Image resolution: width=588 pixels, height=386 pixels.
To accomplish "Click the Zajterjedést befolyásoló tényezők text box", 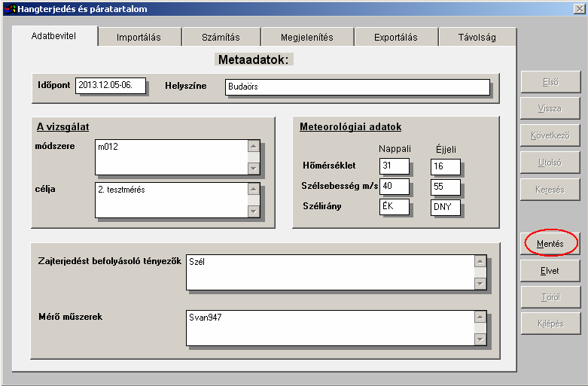I will 331,272.
